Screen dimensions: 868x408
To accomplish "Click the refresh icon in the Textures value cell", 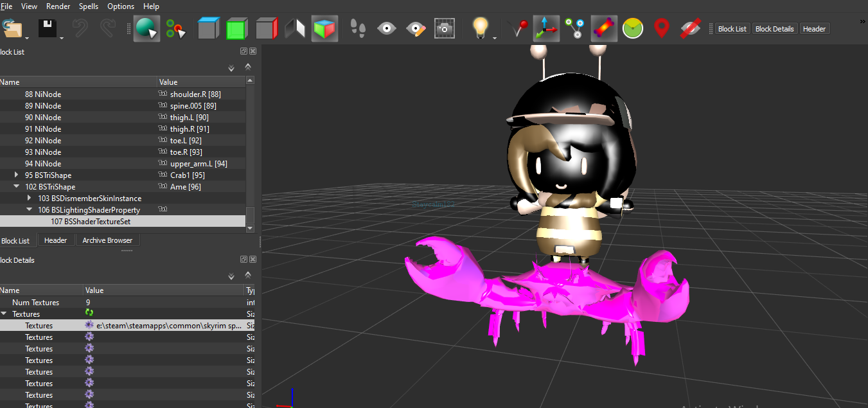I will (89, 313).
